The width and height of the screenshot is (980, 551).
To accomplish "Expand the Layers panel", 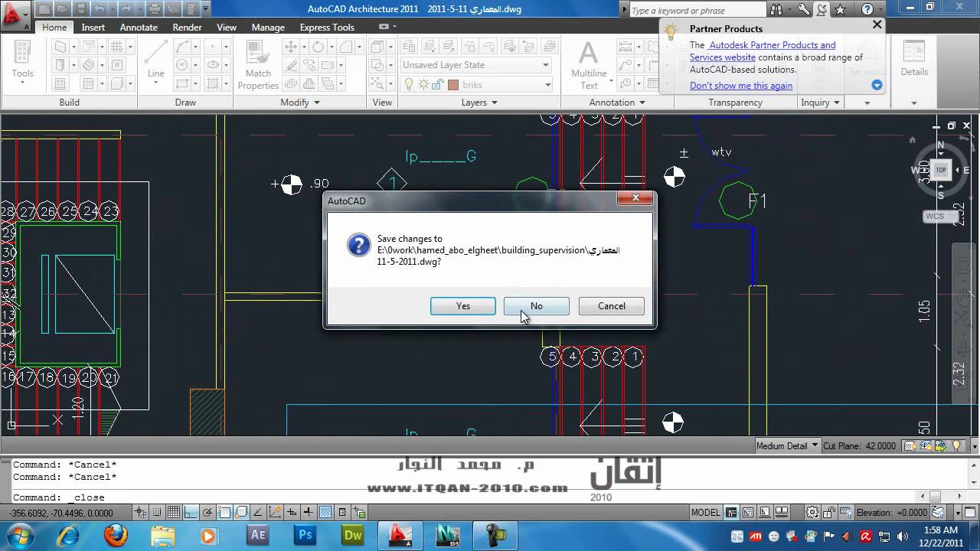I will [x=479, y=102].
